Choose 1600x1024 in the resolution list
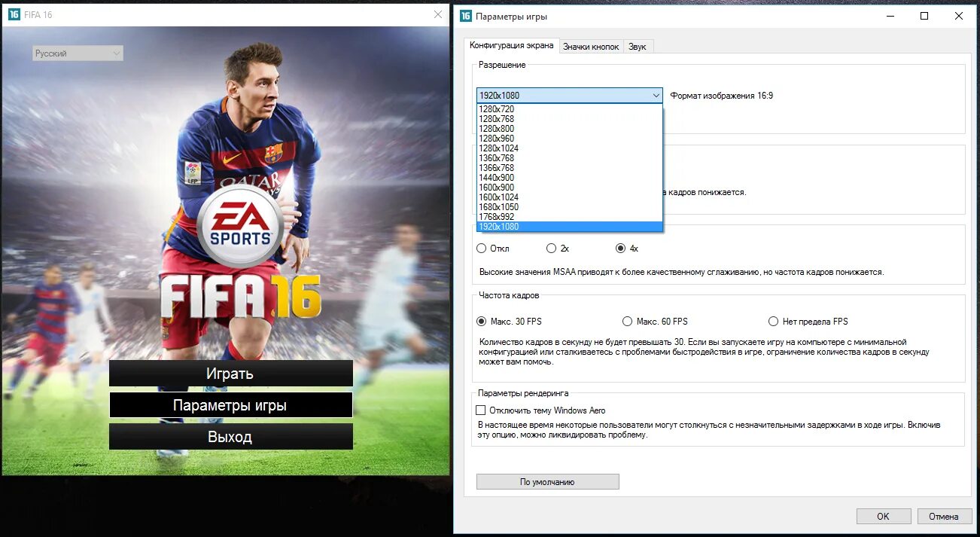Screen dimensions: 980x537 coord(570,197)
